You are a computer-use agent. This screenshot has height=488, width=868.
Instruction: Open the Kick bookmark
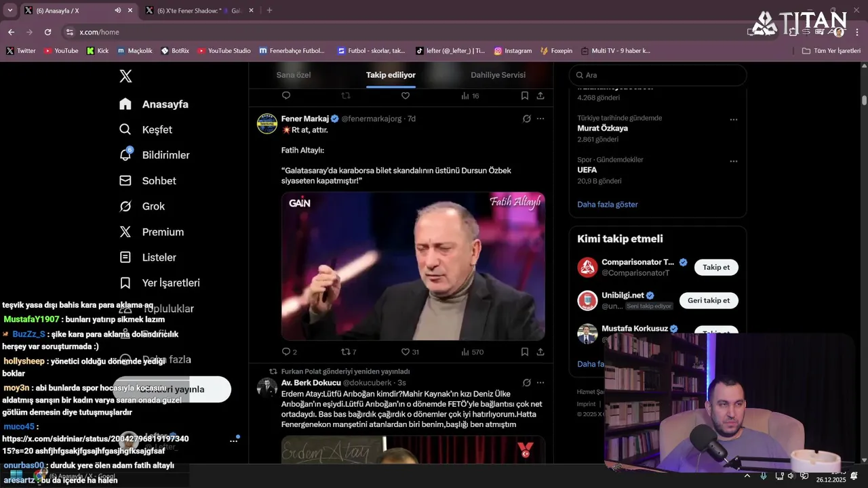click(x=98, y=51)
